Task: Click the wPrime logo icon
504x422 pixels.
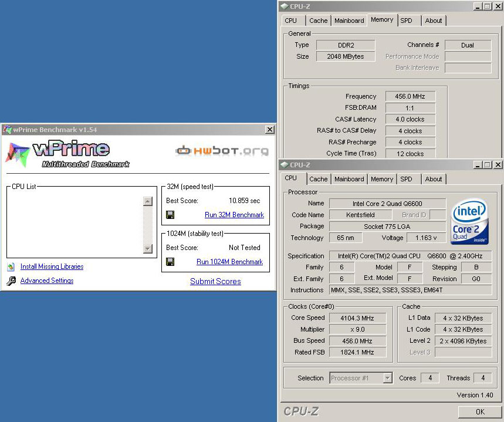Action: tap(18, 155)
